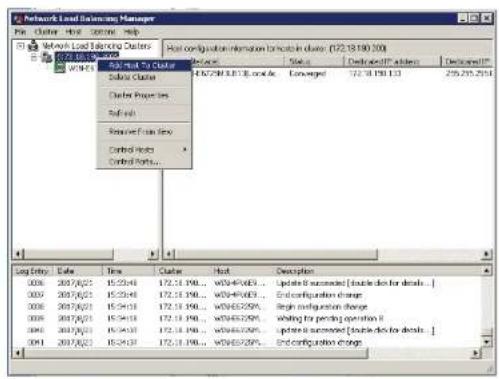The image size is (499, 379).
Task: Click 'Waiting for pending operation 8' description
Action: (x=330, y=319)
